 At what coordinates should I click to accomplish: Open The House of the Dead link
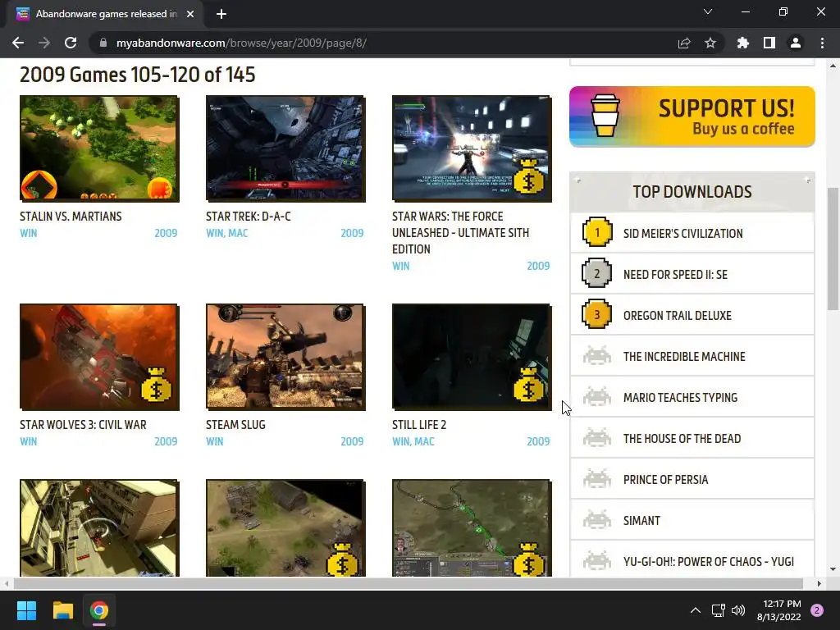pyautogui.click(x=682, y=439)
